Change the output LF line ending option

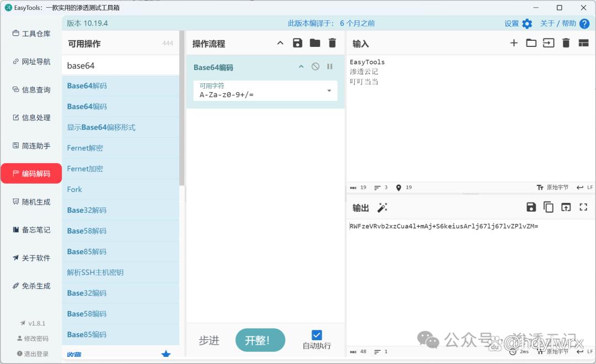pos(584,351)
